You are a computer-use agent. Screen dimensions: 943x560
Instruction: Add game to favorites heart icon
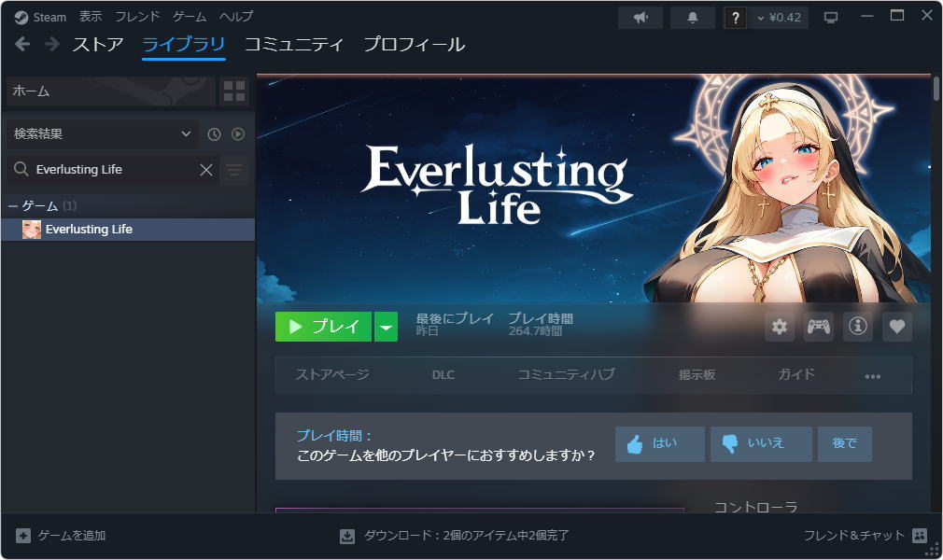pyautogui.click(x=896, y=327)
